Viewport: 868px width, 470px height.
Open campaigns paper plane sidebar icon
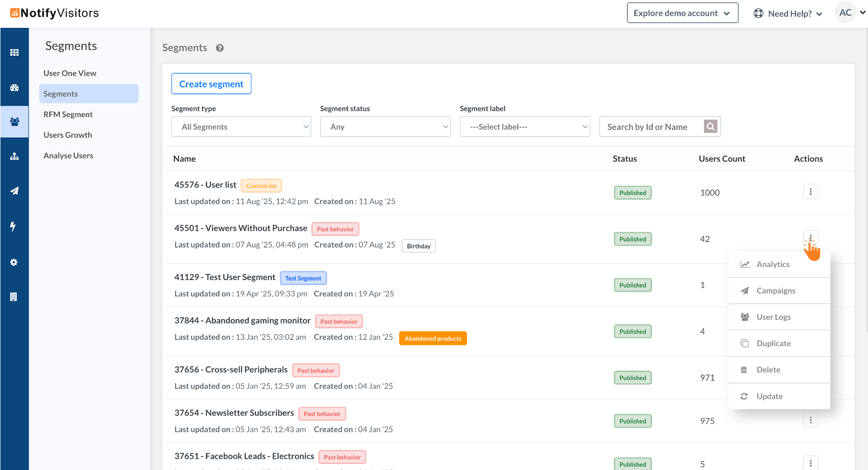(14, 191)
